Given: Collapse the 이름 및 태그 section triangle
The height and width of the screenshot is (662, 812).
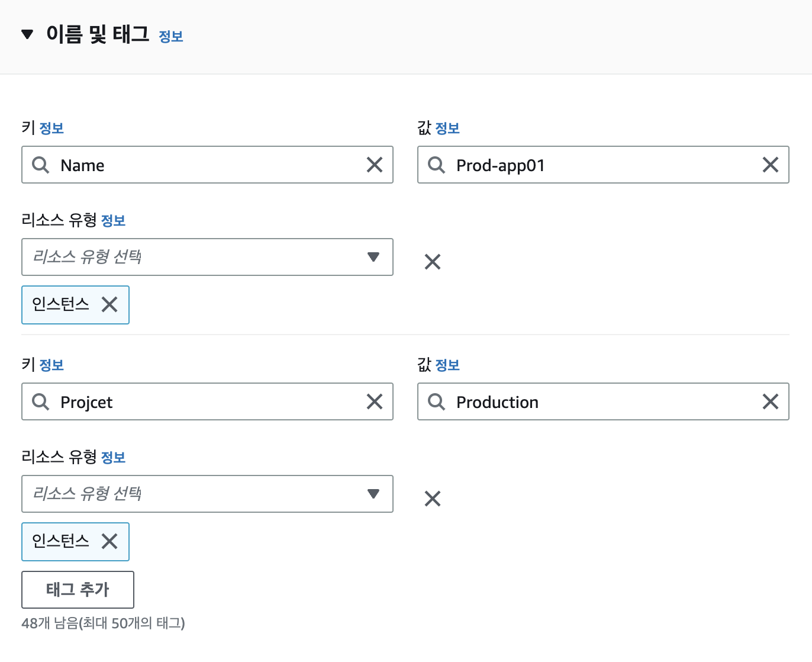Looking at the screenshot, I should [27, 34].
